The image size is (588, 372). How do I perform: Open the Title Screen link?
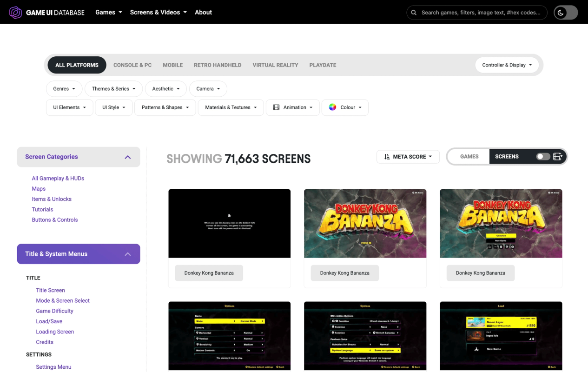(50, 290)
